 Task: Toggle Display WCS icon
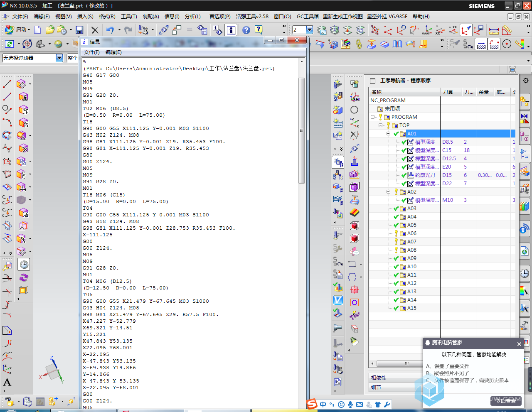[466, 30]
